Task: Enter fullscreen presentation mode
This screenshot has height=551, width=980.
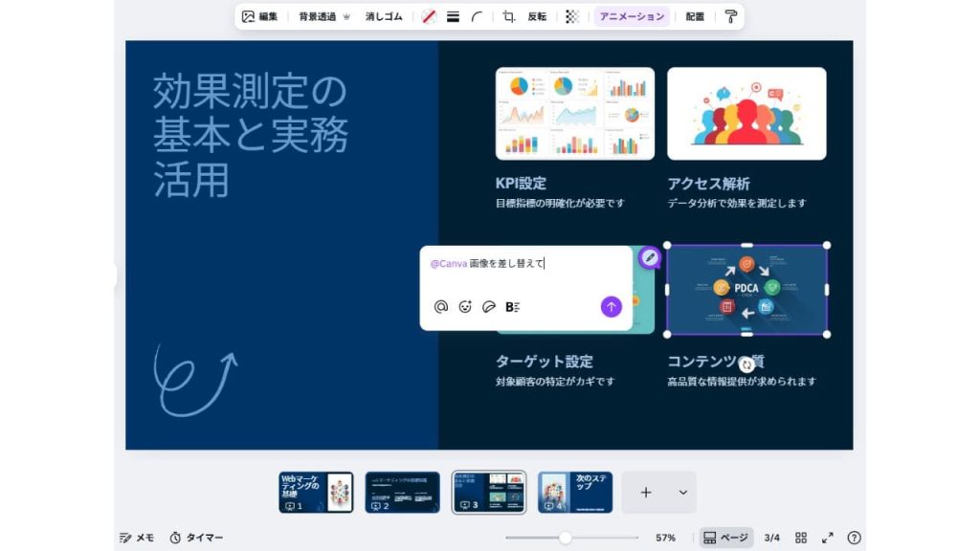Action: [x=828, y=538]
